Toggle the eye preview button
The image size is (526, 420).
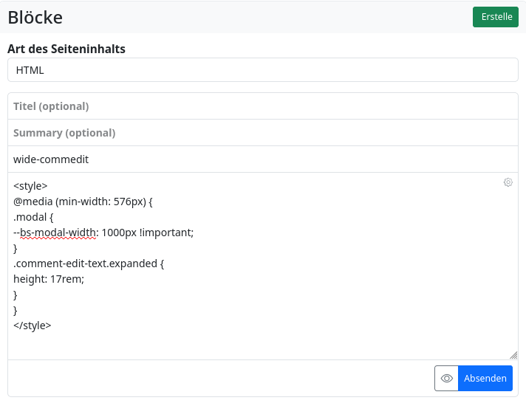(446, 379)
